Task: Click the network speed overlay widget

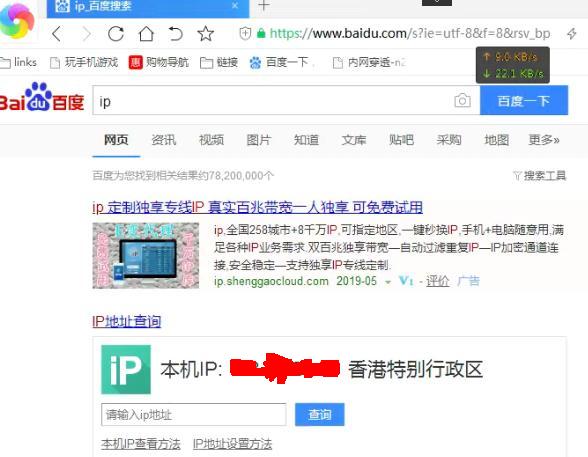Action: 513,65
